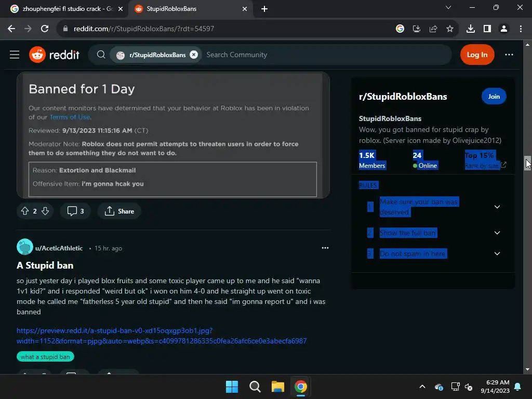Open a new browser tab
532x399 pixels.
click(x=264, y=9)
